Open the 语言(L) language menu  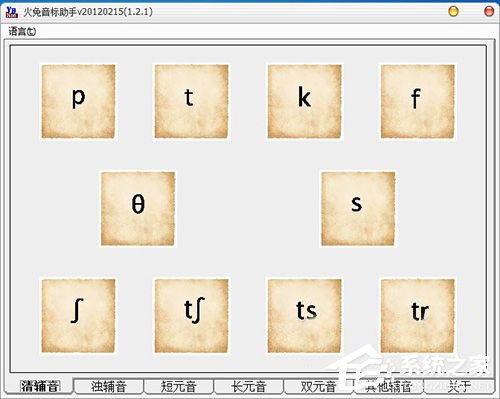pos(22,31)
